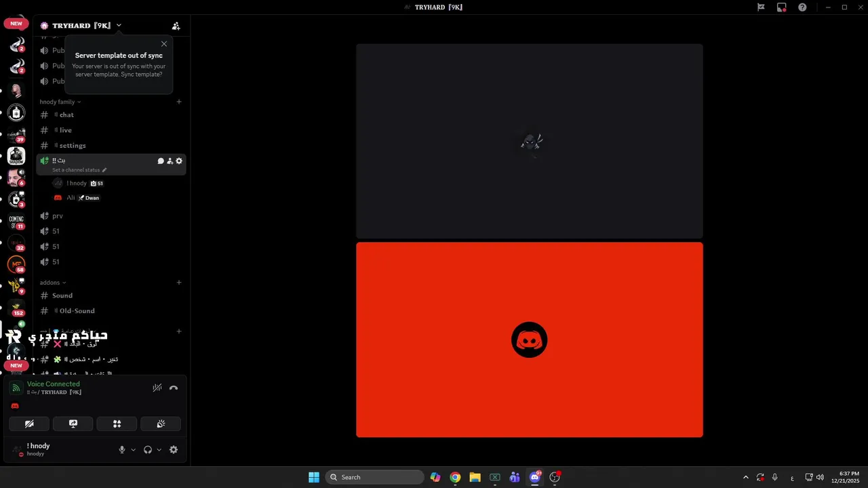Click the flag icon in the title bar
Viewport: 868px width, 488px height.
coord(761,7)
